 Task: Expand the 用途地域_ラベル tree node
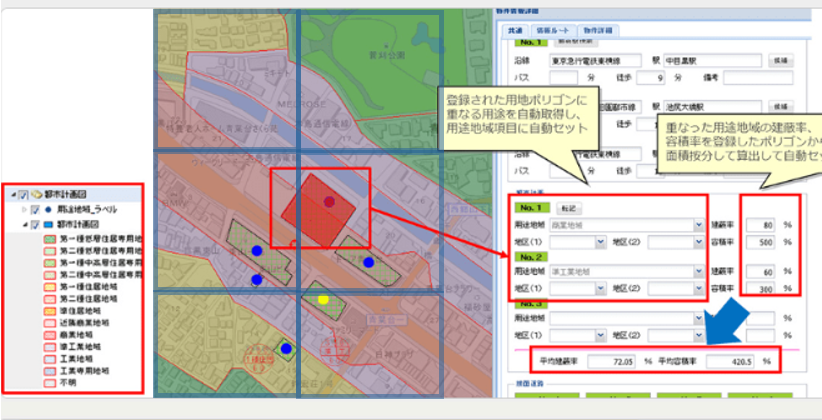click(x=25, y=210)
